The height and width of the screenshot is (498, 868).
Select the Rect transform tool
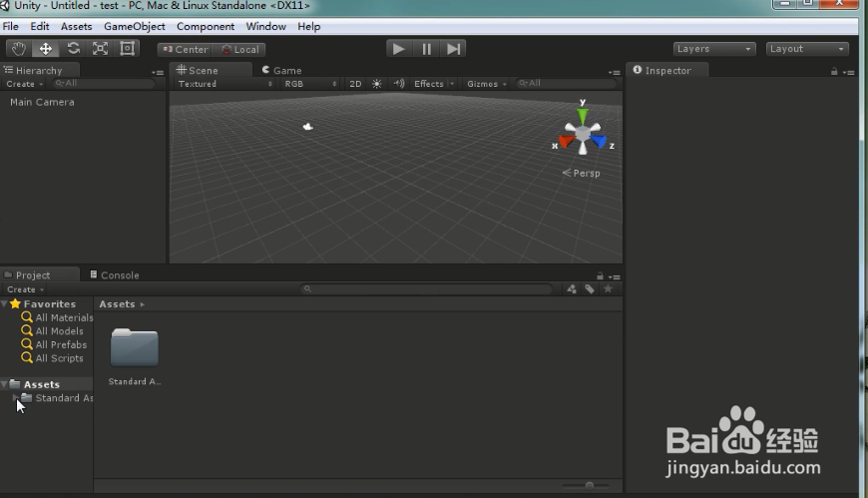click(128, 49)
